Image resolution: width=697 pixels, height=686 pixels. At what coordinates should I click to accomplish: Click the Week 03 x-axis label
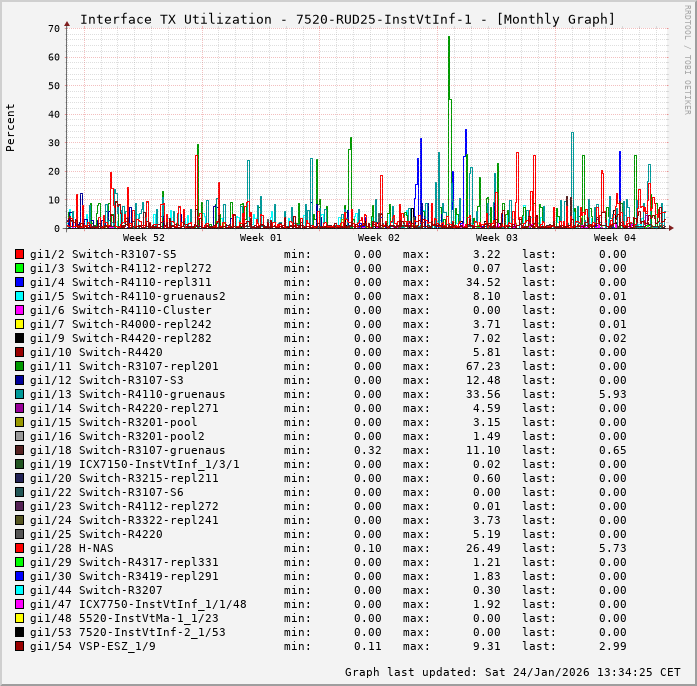[x=496, y=237]
